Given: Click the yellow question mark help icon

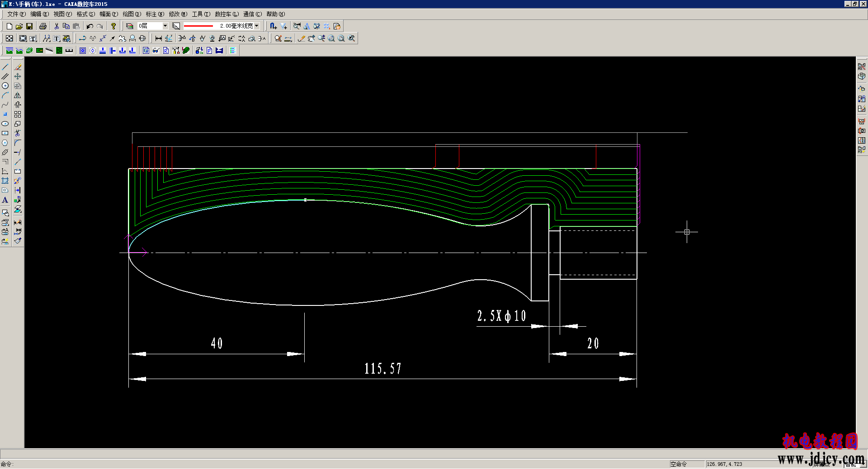Looking at the screenshot, I should pos(113,26).
